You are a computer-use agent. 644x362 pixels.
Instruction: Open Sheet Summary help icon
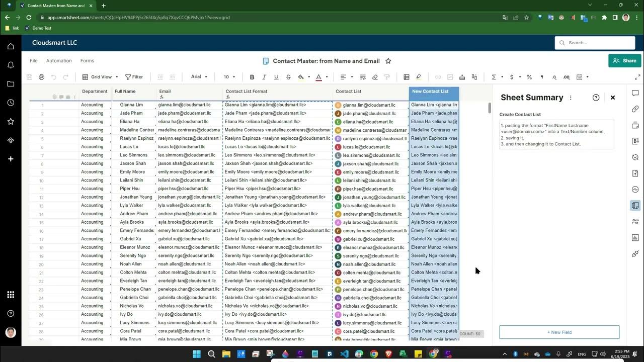point(596,98)
